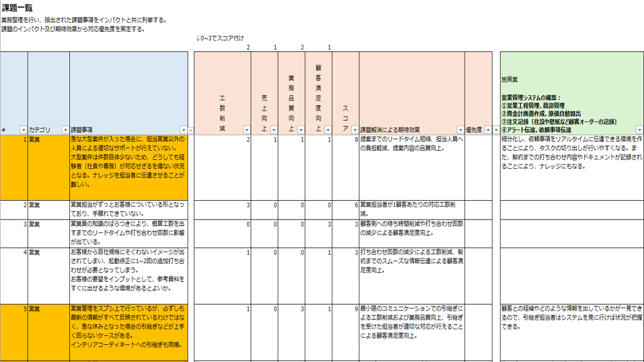Viewport: 644px width, 362px height.
Task: Select the 営業 category cell in row 1
Action: coord(48,168)
